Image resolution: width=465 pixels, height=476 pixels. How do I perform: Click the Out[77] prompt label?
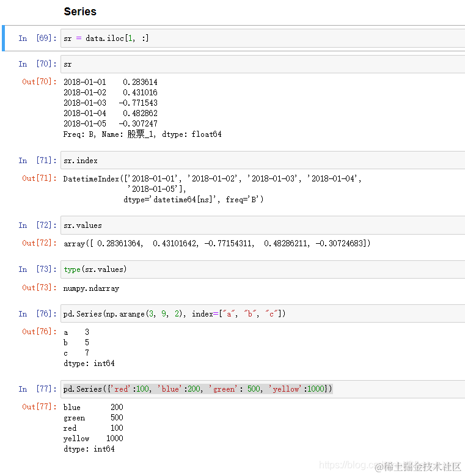click(39, 407)
